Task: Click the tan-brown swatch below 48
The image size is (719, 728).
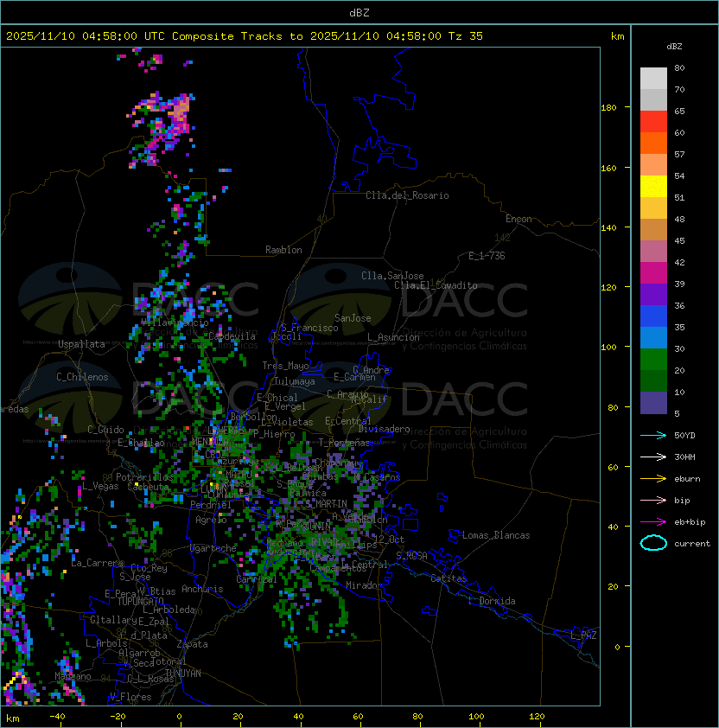Action: coord(653,229)
